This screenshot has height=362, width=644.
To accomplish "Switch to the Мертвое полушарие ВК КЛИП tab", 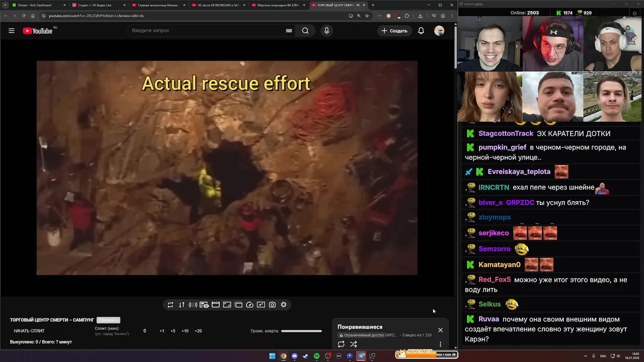I will (x=278, y=5).
